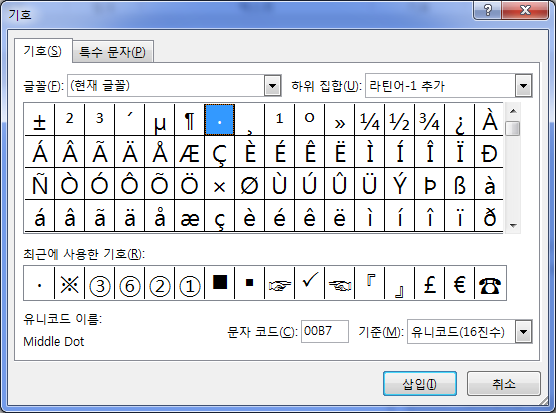Pick the recent right-pointing hand symbol

tap(279, 283)
